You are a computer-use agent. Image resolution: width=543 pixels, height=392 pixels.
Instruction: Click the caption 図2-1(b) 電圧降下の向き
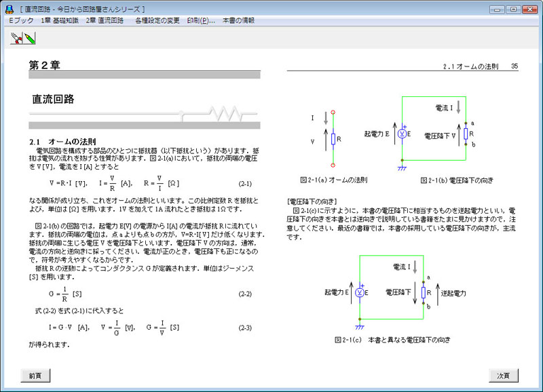click(x=457, y=180)
